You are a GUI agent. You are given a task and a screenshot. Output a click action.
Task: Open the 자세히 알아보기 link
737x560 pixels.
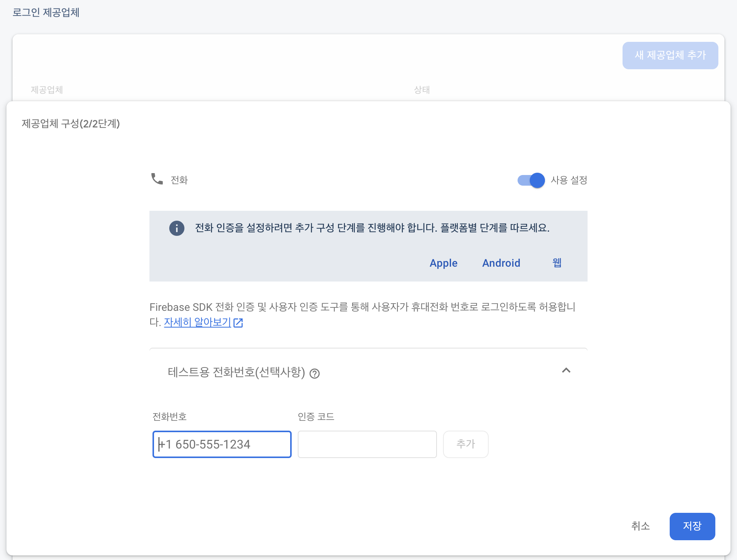point(197,322)
